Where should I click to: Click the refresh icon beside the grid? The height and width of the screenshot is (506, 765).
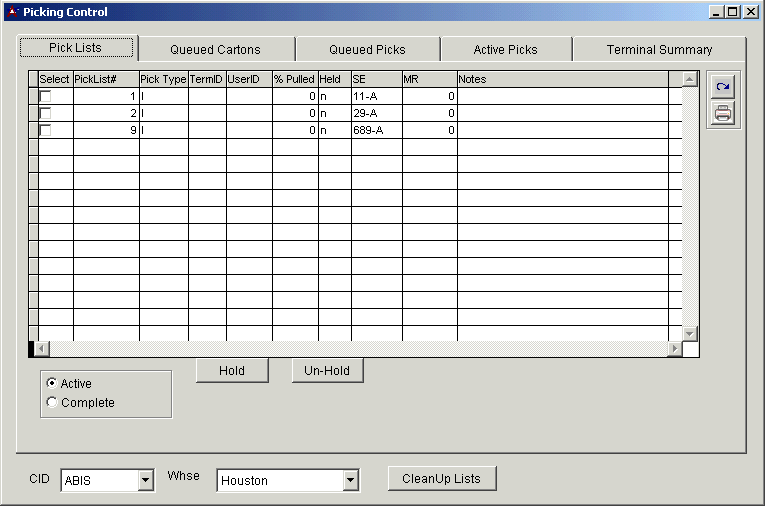coord(722,87)
